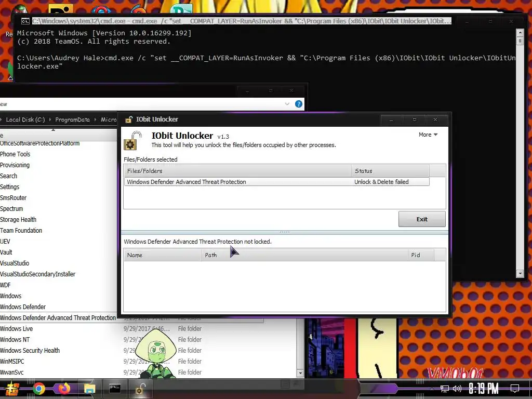Open the More dropdown in IObit Unlocker
Viewport: 532px width, 399px height.
coord(428,135)
